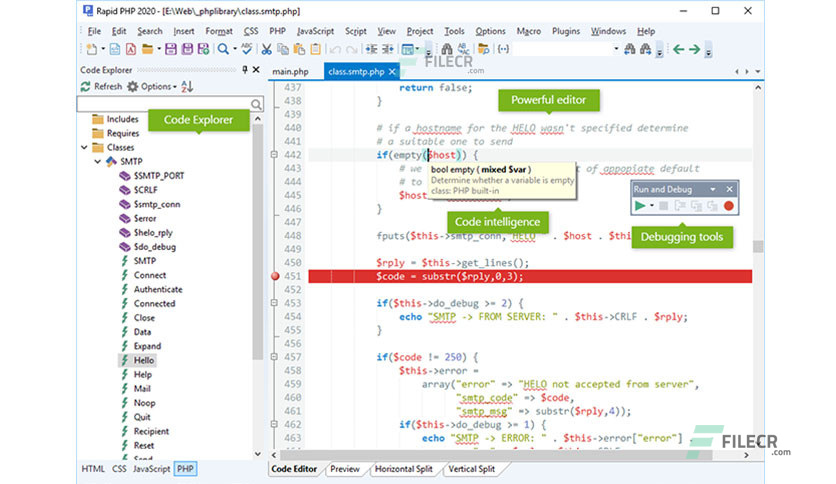The width and height of the screenshot is (836, 484).
Task: Collapse the SMTP class node
Action: click(98, 162)
